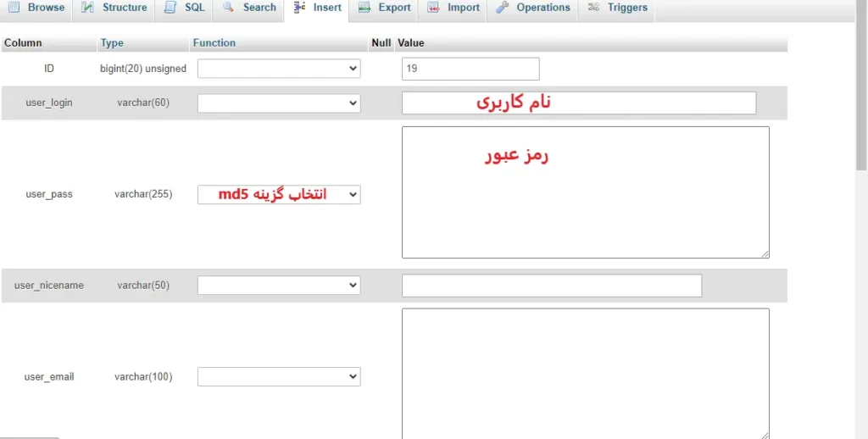This screenshot has width=868, height=439.
Task: Open the function dropdown for user_nicename
Action: [279, 285]
